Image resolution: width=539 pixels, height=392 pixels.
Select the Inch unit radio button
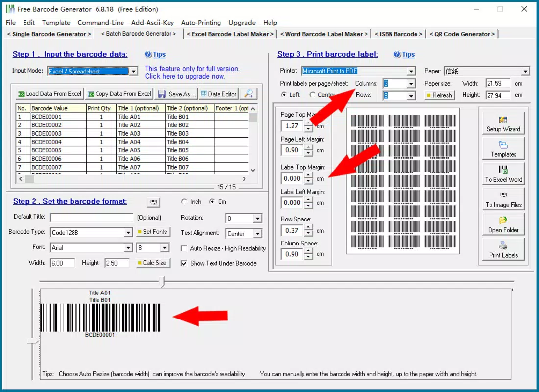coord(184,202)
